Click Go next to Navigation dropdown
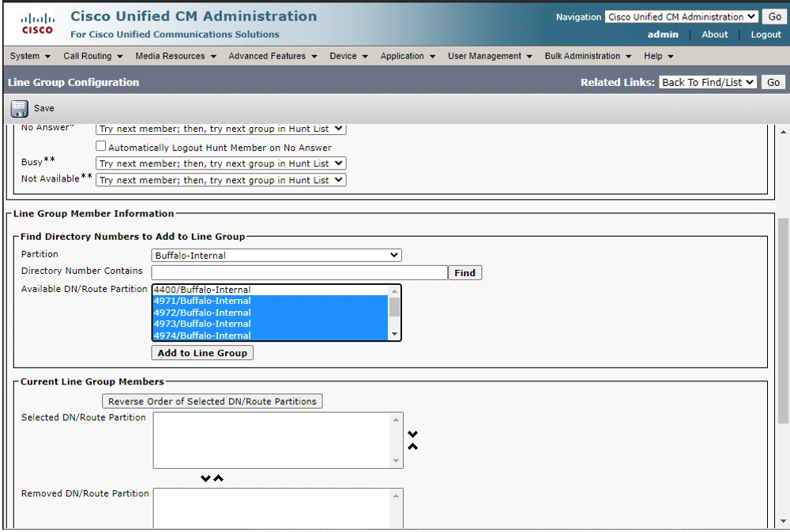Viewport: 790px width, 532px height. click(774, 17)
